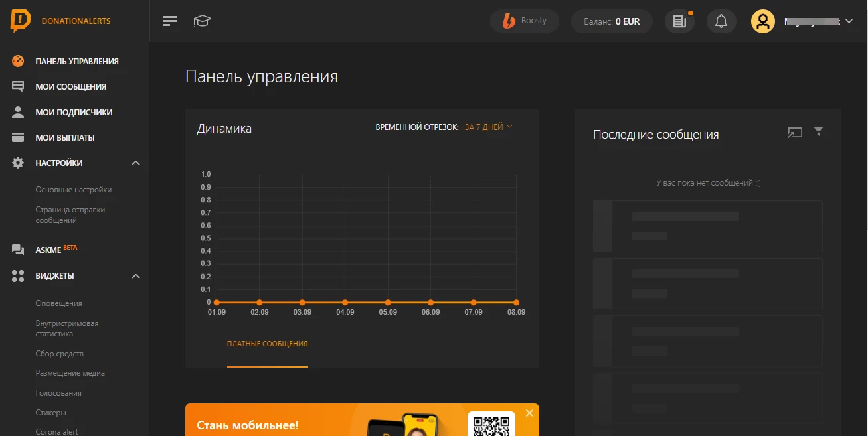Open Голосования link
This screenshot has height=436, width=868.
pyautogui.click(x=58, y=393)
